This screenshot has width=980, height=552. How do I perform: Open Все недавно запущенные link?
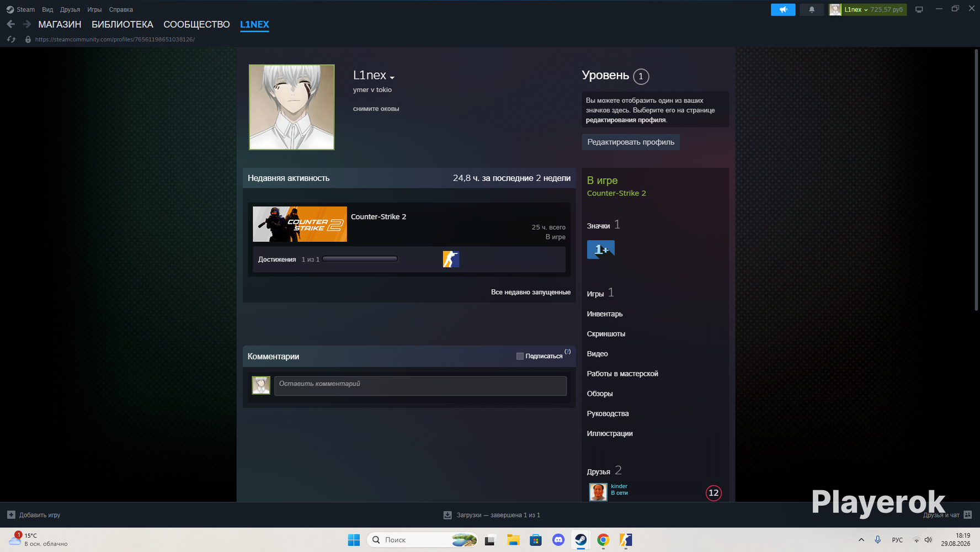(x=531, y=292)
